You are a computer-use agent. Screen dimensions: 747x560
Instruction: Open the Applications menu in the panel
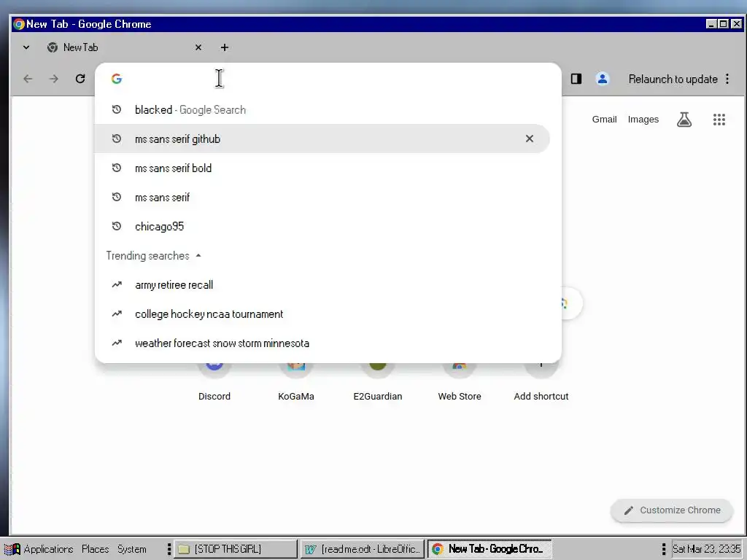(x=39, y=549)
